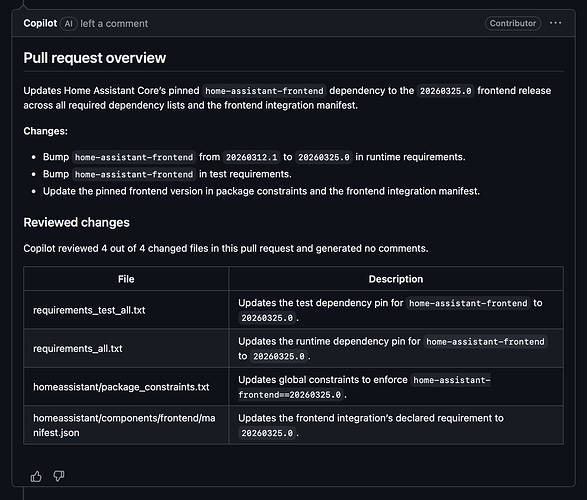Open the Copilot author profile link
Viewport: 587px width, 500px height.
click(x=40, y=23)
